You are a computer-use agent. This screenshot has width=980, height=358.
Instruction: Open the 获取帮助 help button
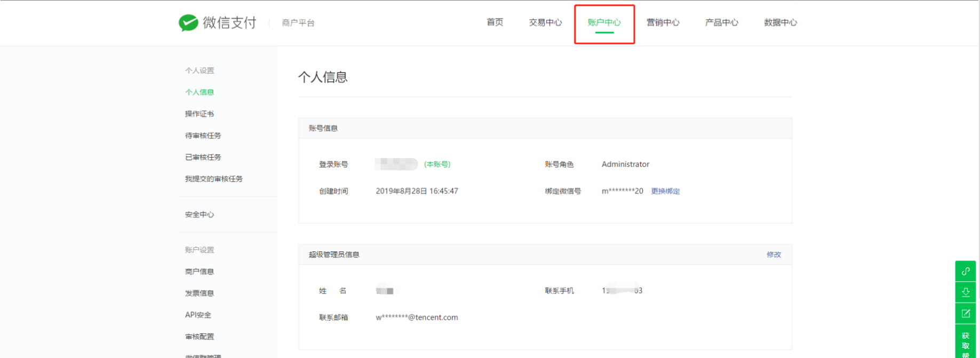[x=965, y=342]
